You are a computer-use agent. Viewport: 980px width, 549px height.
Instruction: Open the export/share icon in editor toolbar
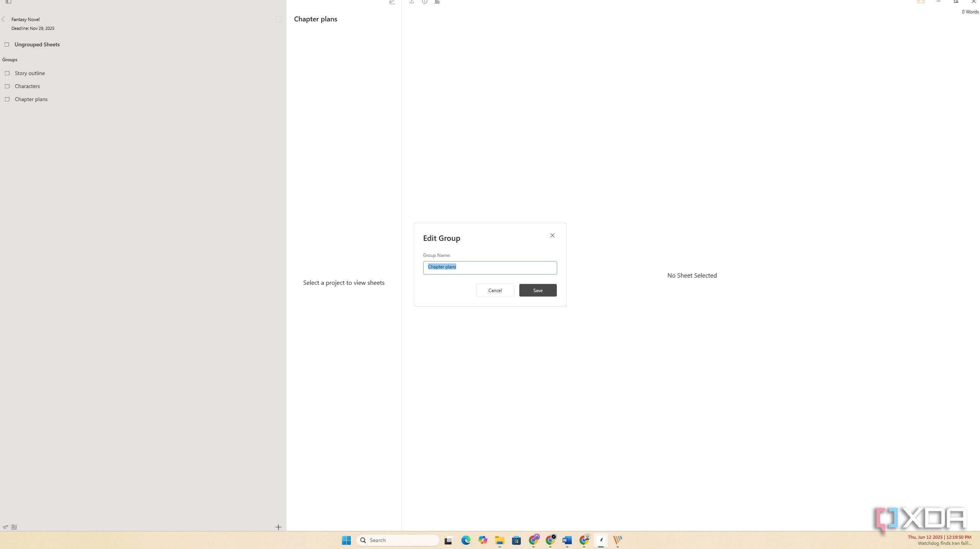click(x=412, y=2)
